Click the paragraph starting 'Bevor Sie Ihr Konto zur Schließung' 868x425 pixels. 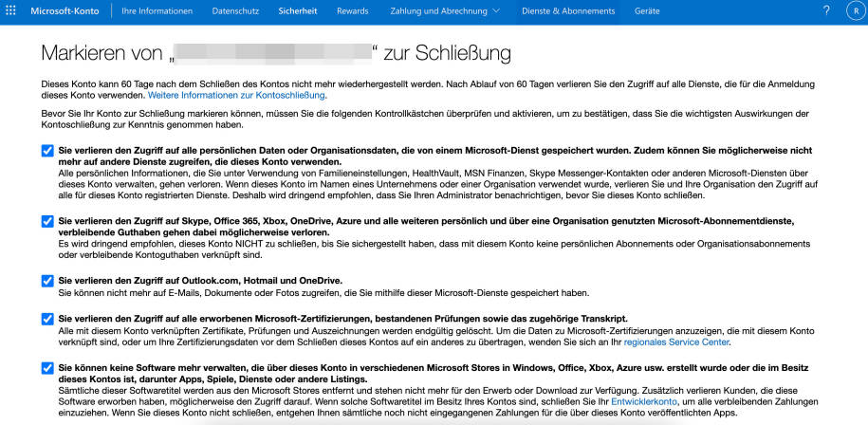coord(425,120)
